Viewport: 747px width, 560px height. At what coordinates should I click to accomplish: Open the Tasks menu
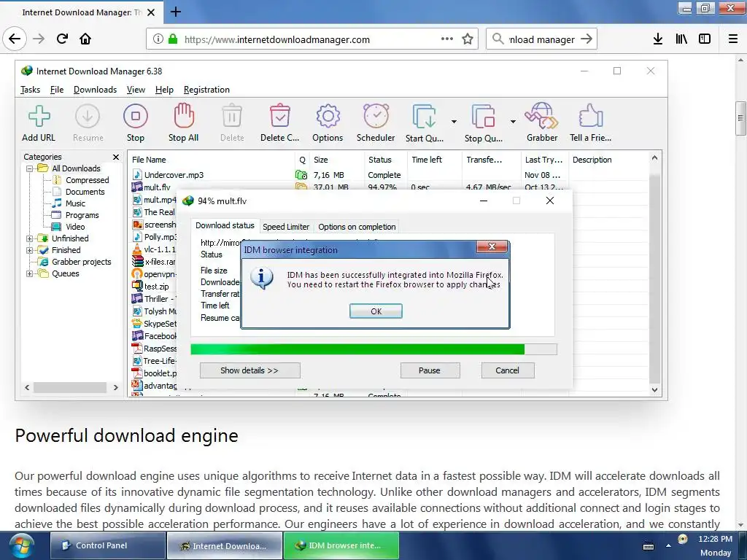click(30, 90)
